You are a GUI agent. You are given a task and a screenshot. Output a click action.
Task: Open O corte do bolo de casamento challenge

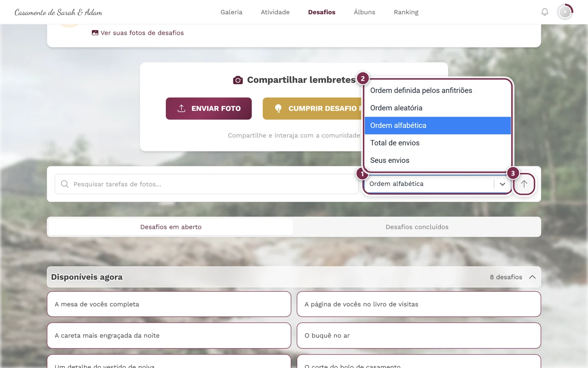tap(419, 362)
